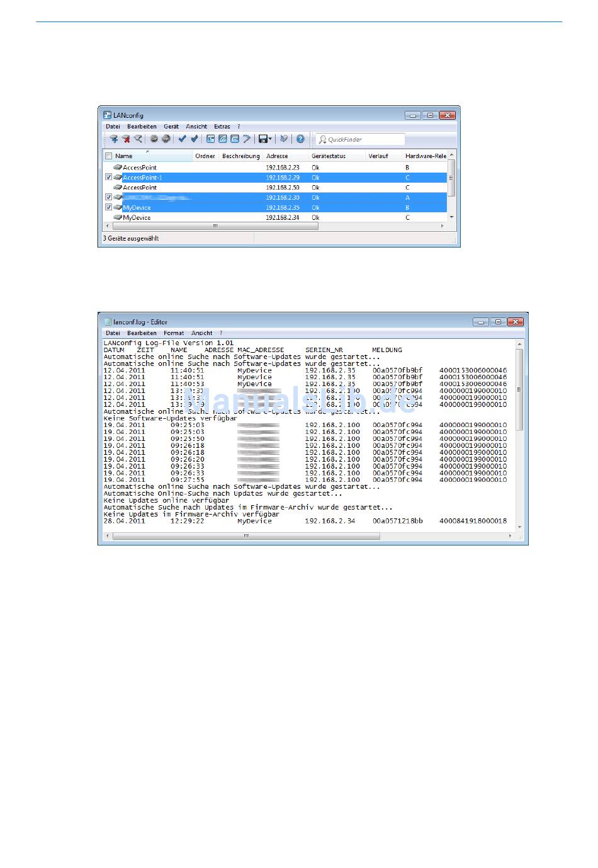Click the Editor vertical scrollbar thumb
Screen dimensions: 598x868
519,390
